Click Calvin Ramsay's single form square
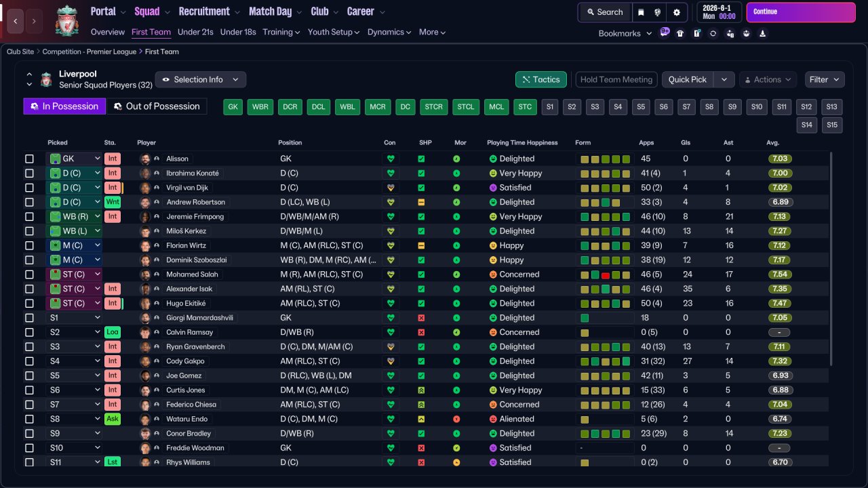The image size is (868, 488). tap(585, 332)
